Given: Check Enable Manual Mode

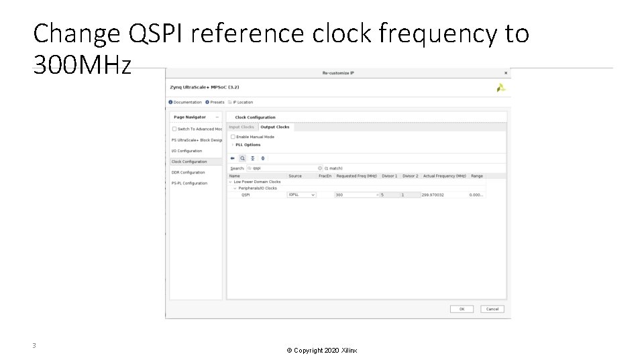Looking at the screenshot, I should pos(233,137).
